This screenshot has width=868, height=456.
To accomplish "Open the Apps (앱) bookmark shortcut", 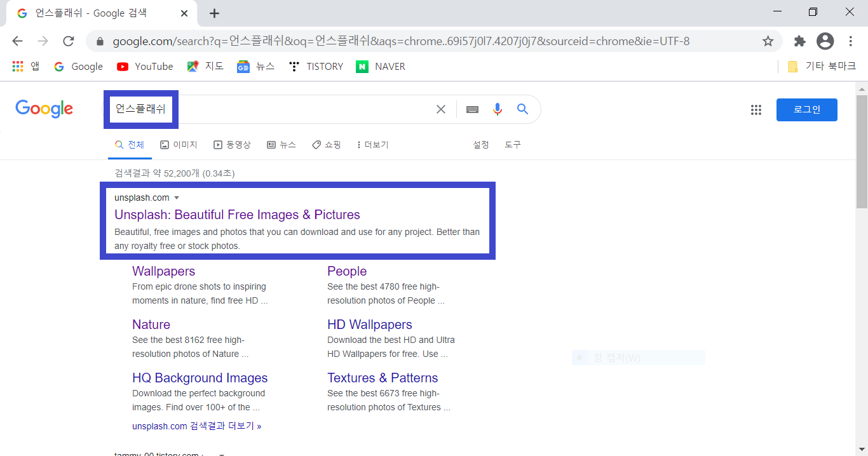I will 25,66.
